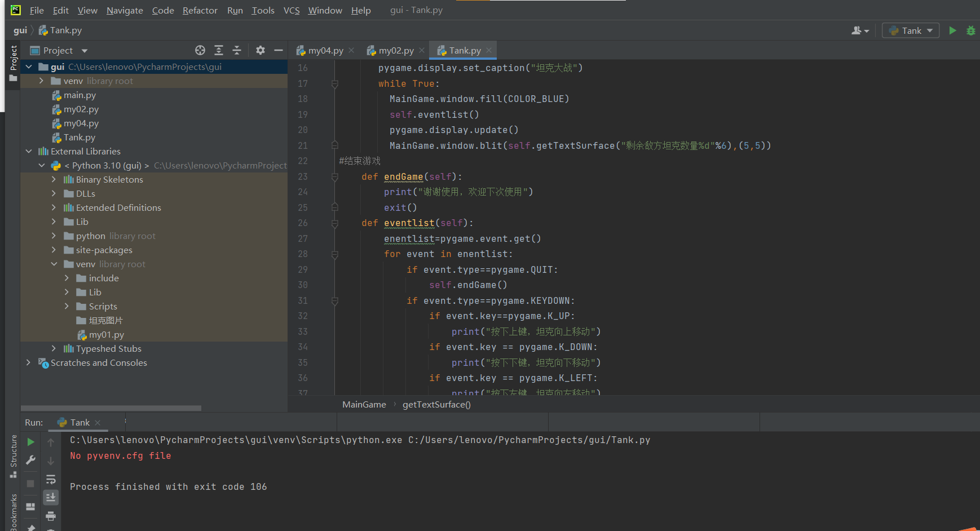Viewport: 980px width, 531px height.
Task: Go up the stack trace arrow
Action: pos(51,442)
